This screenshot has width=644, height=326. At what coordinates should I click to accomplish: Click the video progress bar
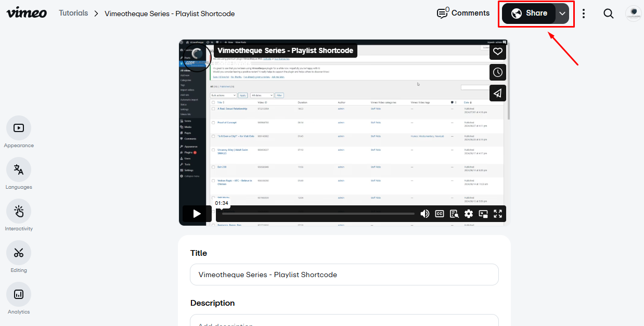[x=318, y=214]
